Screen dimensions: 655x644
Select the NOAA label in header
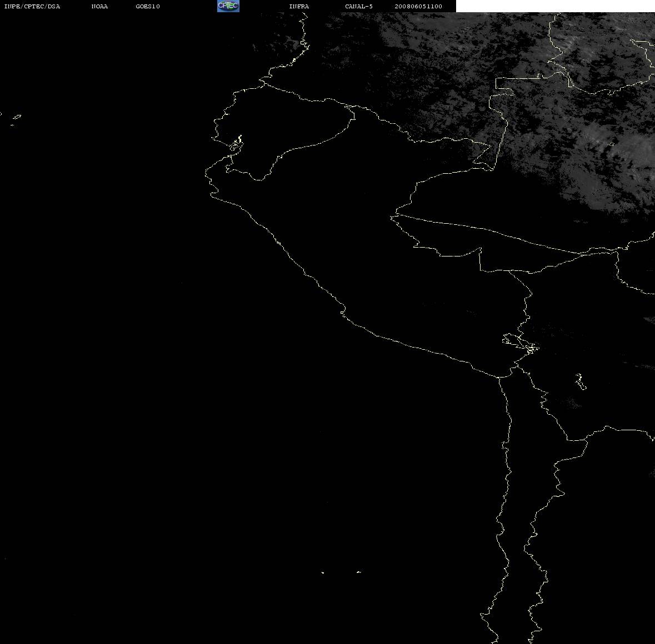pyautogui.click(x=99, y=6)
